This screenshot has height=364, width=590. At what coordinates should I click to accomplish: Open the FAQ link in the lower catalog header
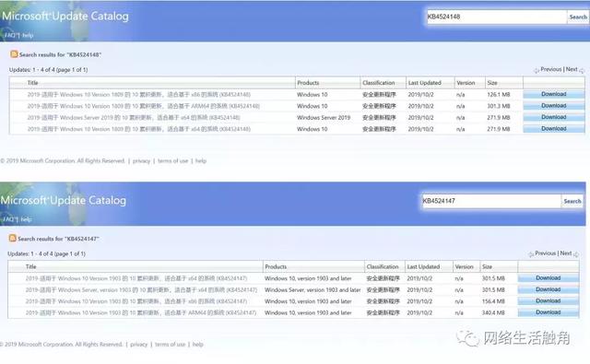pyautogui.click(x=8, y=219)
